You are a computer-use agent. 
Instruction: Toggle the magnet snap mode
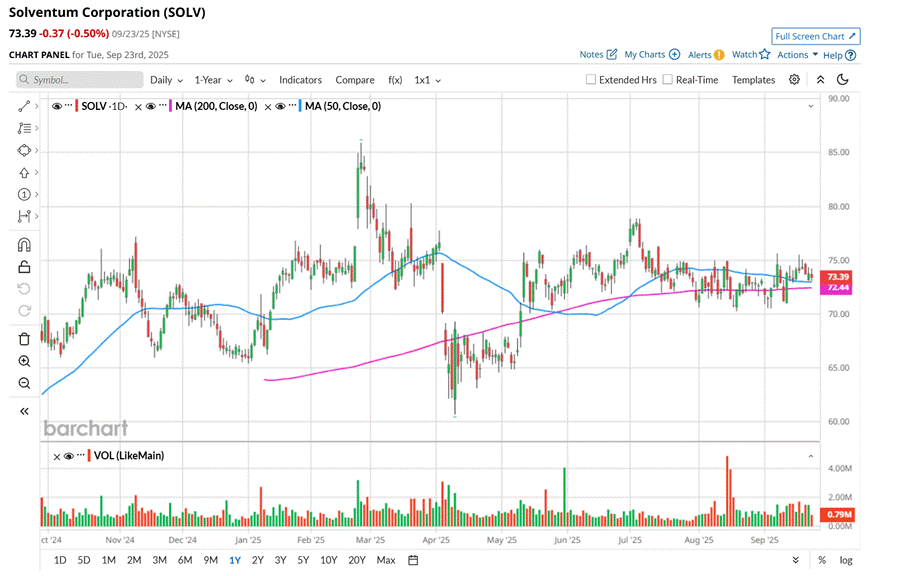pos(24,245)
